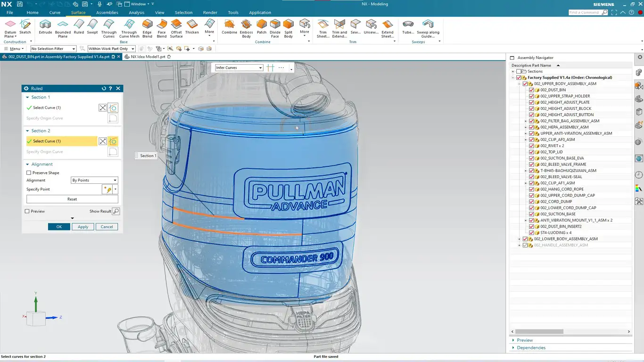Choose the Ruled surface tool in ribbon
The height and width of the screenshot is (362, 644).
[79, 27]
